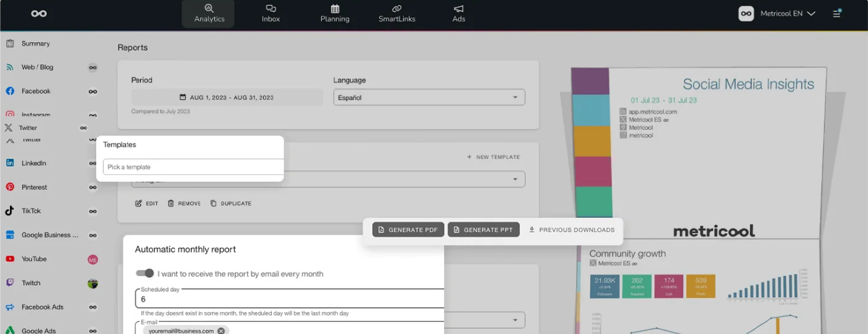868x334 pixels.
Task: Edit the selected template
Action: click(x=147, y=203)
